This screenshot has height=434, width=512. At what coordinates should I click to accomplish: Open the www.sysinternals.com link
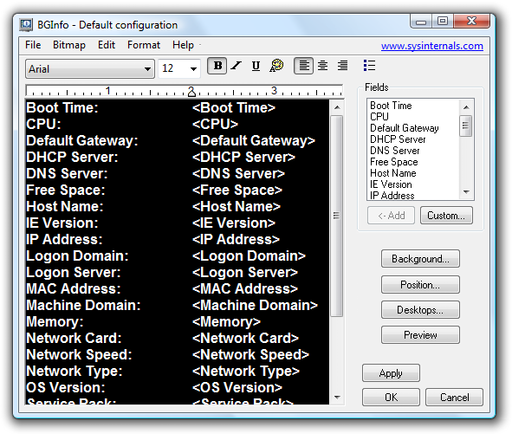pyautogui.click(x=432, y=46)
